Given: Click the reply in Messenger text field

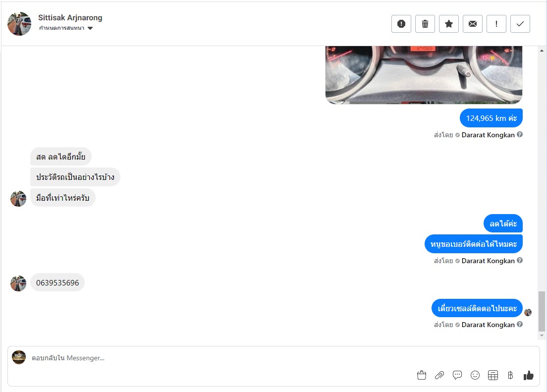Looking at the screenshot, I should tap(223, 358).
